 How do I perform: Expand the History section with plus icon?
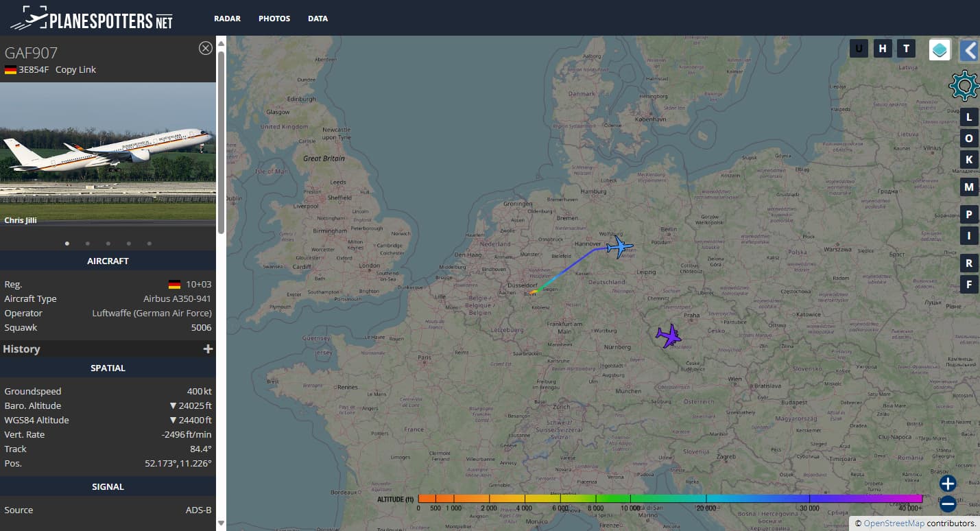tap(208, 349)
